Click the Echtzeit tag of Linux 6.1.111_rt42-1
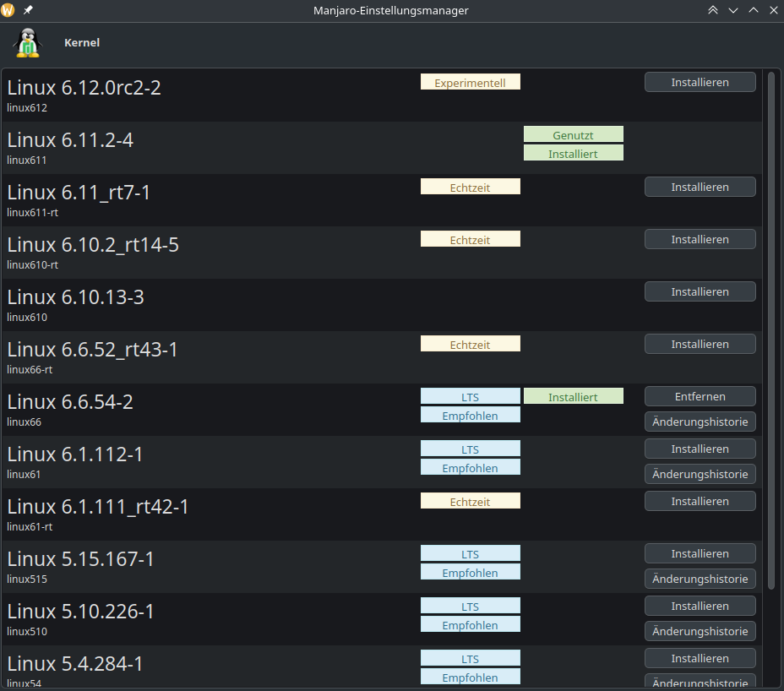 pos(470,501)
